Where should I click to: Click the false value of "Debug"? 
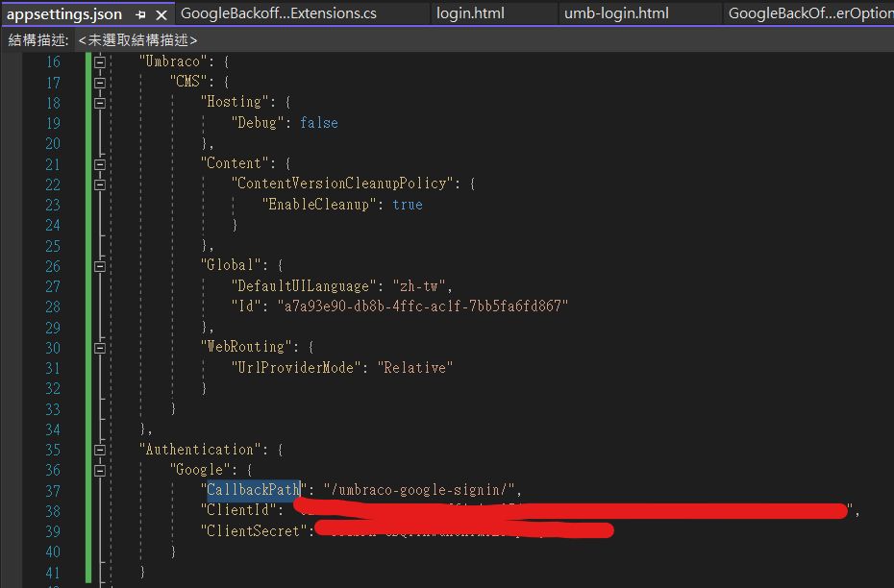(x=319, y=123)
